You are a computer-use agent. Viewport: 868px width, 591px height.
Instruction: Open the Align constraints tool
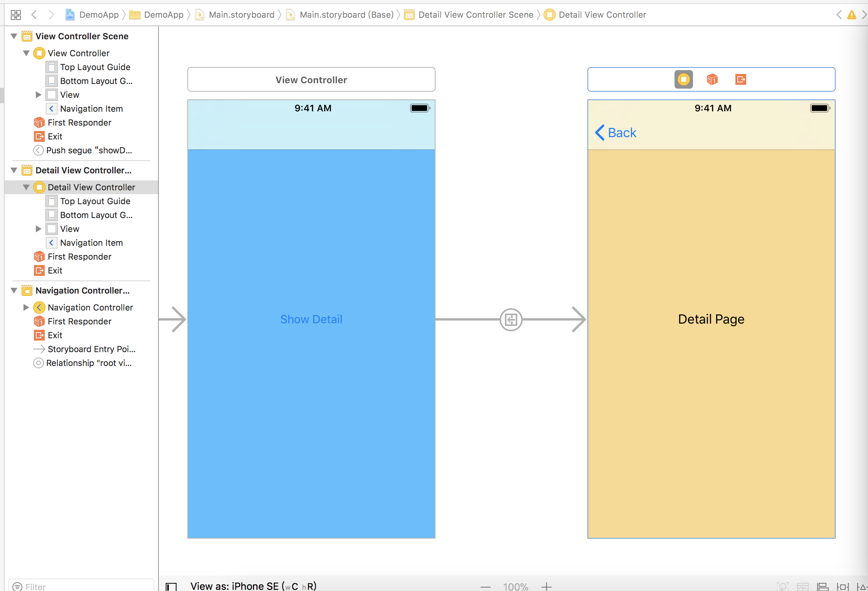823,586
